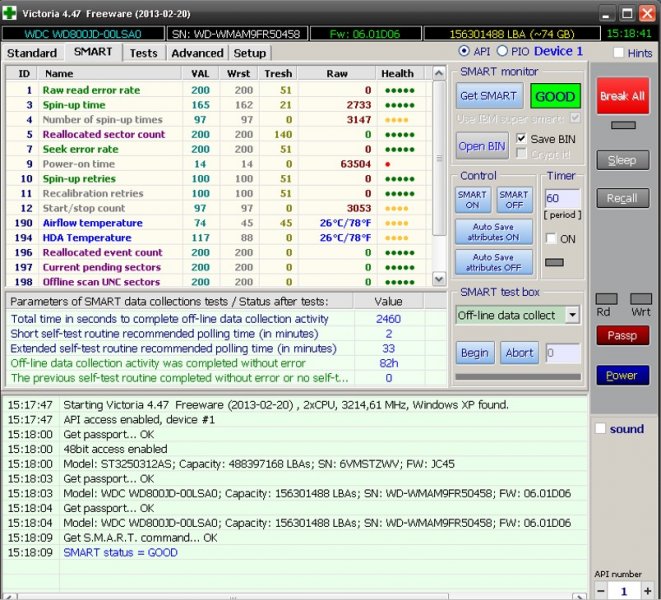
Task: Select the PIO access radio button
Action: point(502,51)
